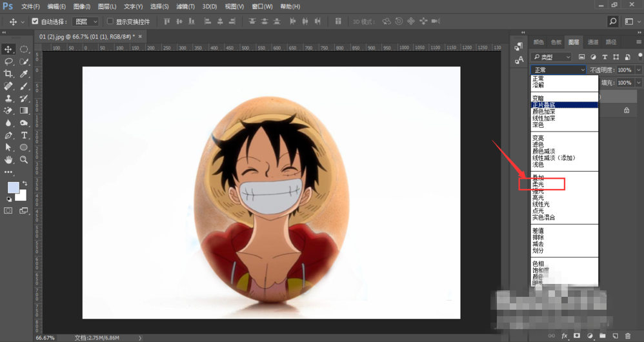
Task: Uncheck the 自动选择 checkbox
Action: (35, 21)
